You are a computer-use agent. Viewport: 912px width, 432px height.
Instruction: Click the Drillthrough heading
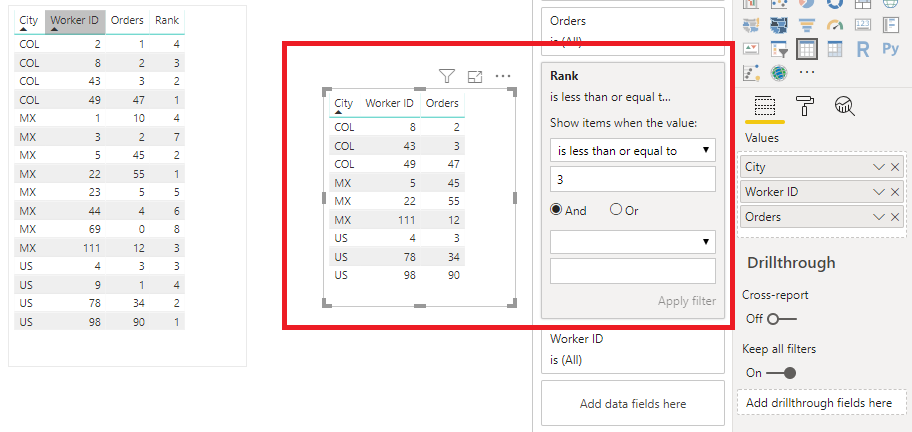(x=791, y=263)
